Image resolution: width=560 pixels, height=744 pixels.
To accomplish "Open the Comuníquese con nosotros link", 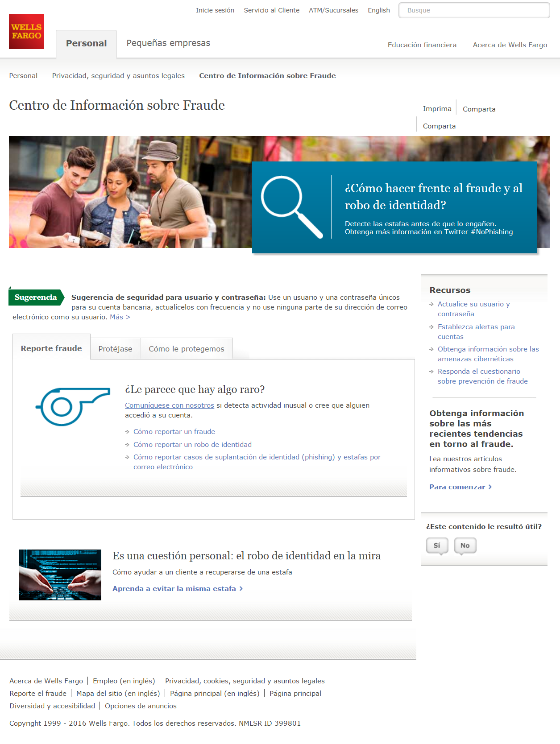I will point(170,405).
